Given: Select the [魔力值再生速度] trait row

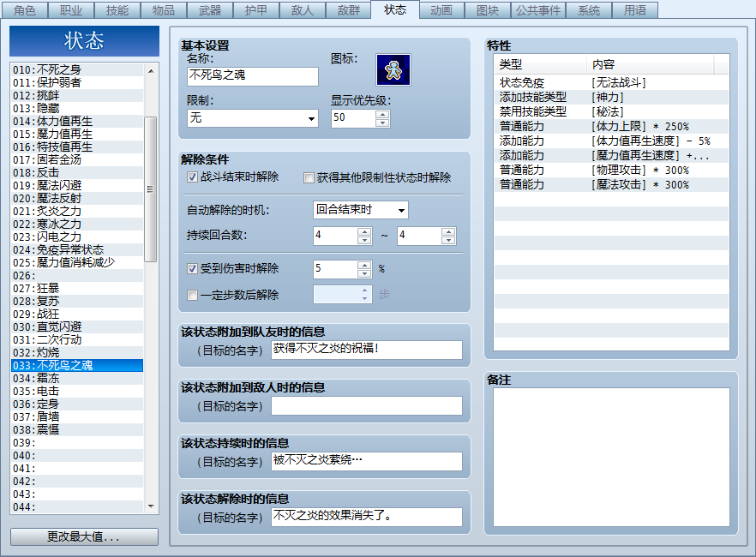Looking at the screenshot, I should click(611, 156).
